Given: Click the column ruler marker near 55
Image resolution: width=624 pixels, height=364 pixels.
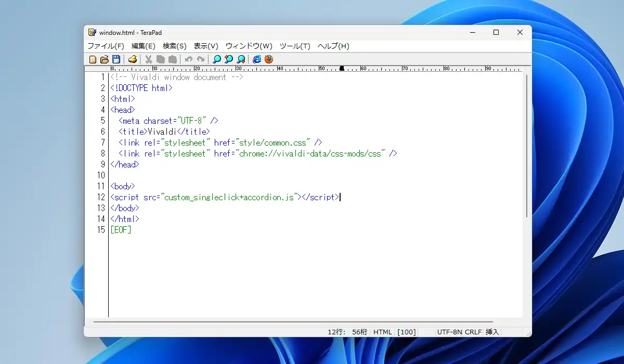Looking at the screenshot, I should click(x=342, y=68).
